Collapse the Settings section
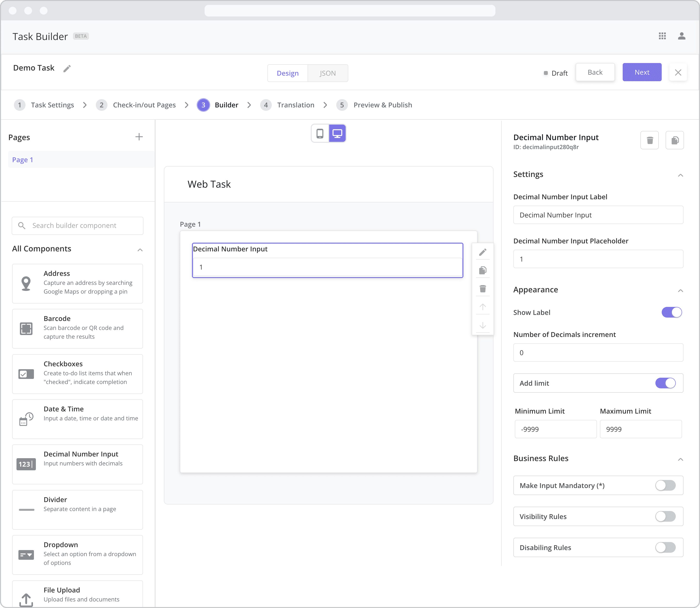 point(680,175)
